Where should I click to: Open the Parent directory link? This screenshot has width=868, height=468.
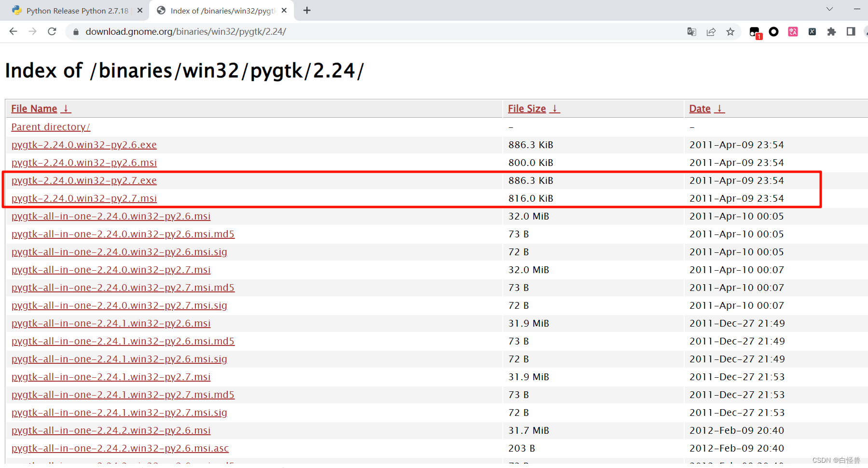(50, 126)
